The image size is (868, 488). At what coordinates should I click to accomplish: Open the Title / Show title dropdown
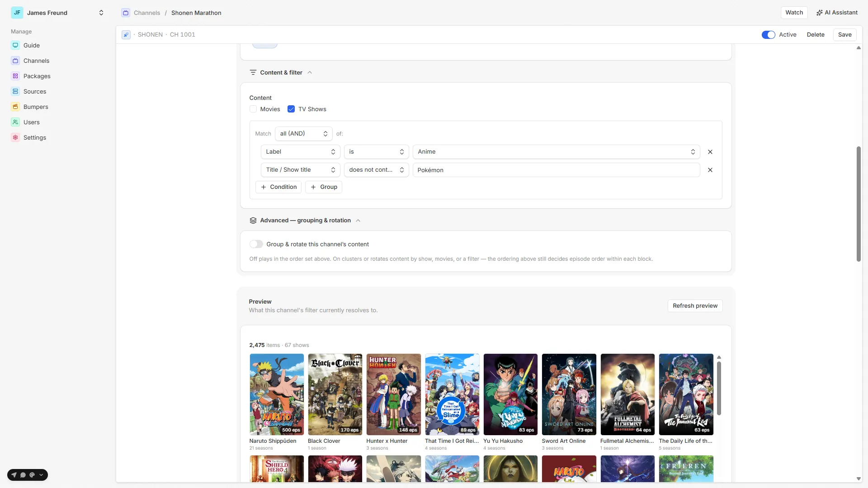coord(301,170)
